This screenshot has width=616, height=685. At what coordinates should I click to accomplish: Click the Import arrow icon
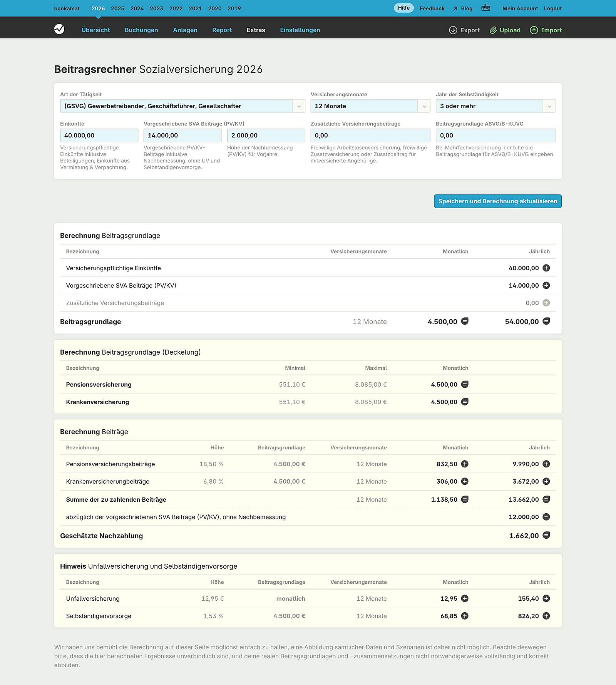[534, 30]
